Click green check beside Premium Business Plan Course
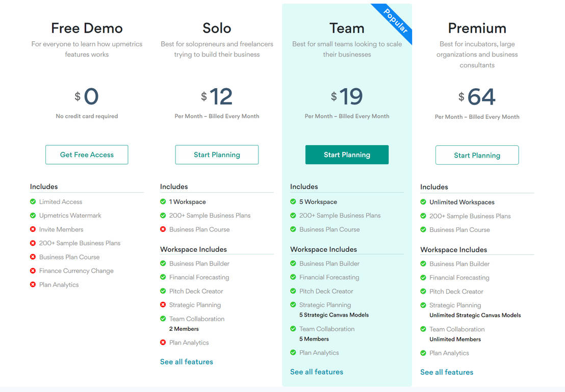 pos(423,229)
